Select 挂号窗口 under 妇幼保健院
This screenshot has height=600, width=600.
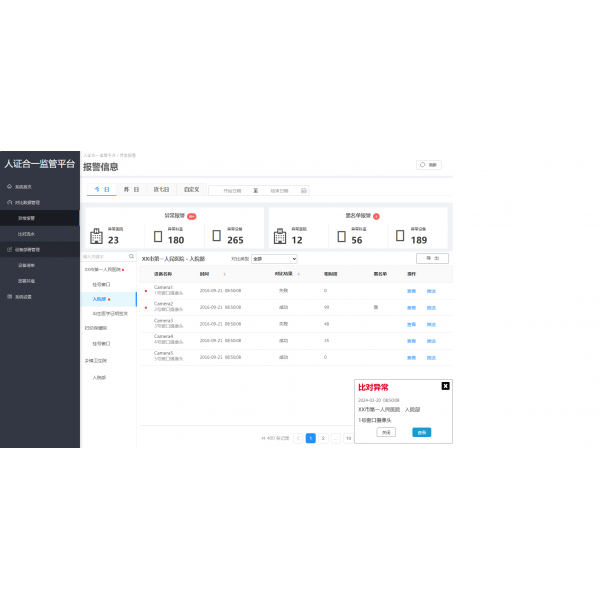pyautogui.click(x=101, y=343)
